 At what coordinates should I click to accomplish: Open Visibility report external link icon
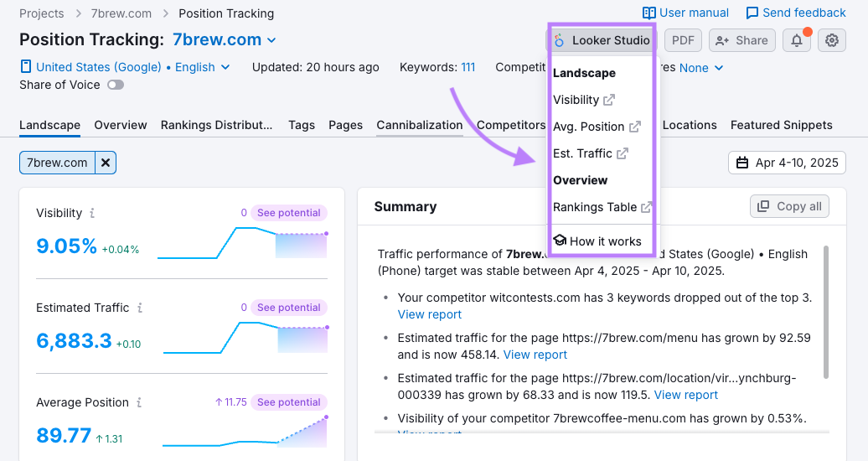point(609,100)
